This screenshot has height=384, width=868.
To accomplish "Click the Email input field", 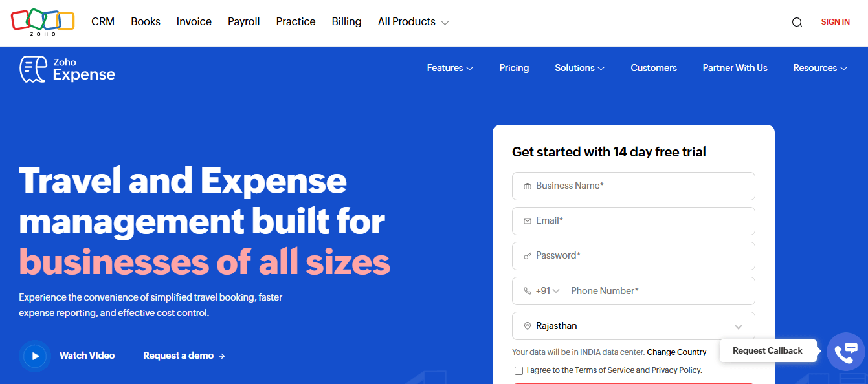I will (x=633, y=220).
